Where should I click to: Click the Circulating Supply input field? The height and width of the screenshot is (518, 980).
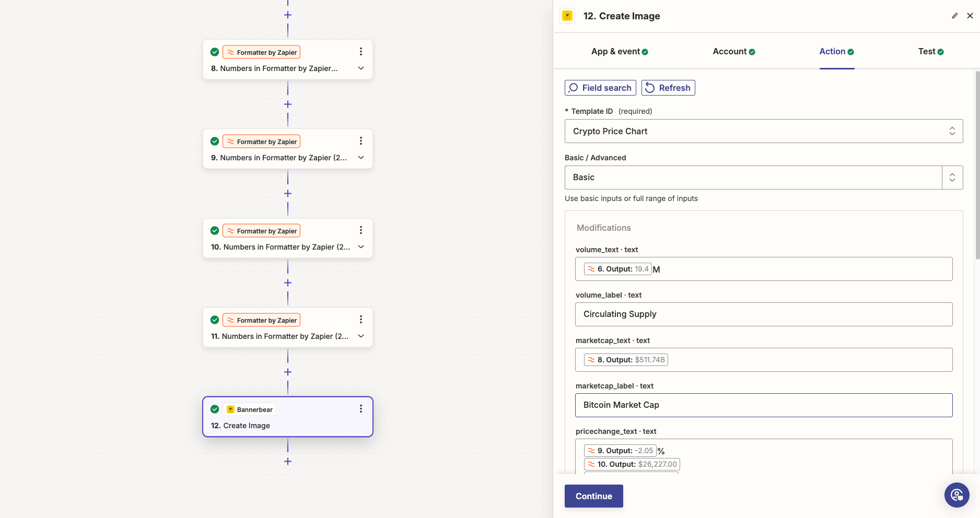tap(763, 314)
